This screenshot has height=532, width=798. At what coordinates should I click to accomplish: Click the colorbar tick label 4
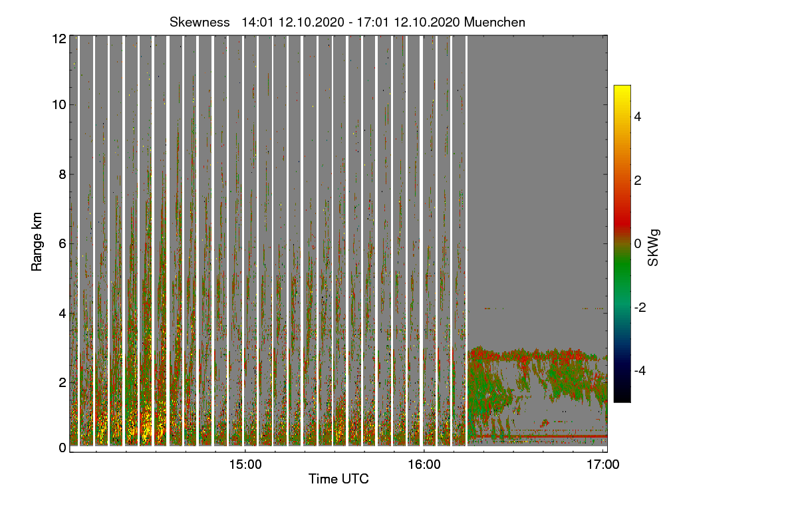click(637, 117)
